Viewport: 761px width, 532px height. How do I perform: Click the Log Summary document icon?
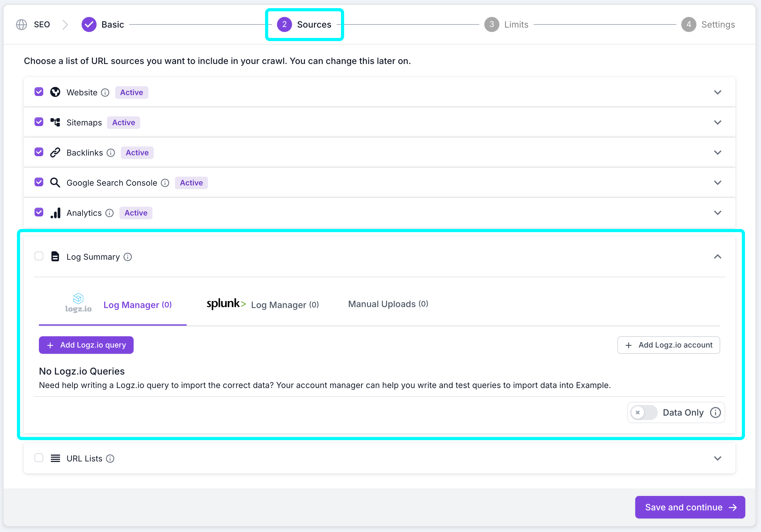(55, 256)
